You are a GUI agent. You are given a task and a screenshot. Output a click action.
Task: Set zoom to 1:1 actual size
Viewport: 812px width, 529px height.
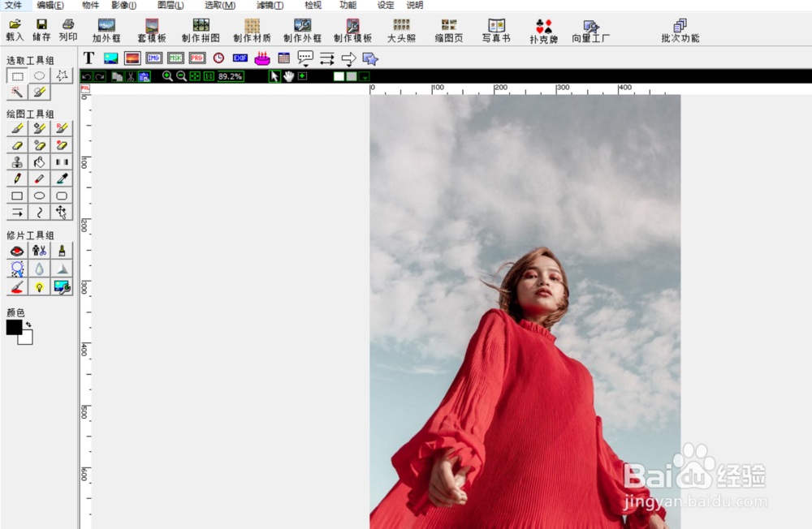pyautogui.click(x=209, y=76)
